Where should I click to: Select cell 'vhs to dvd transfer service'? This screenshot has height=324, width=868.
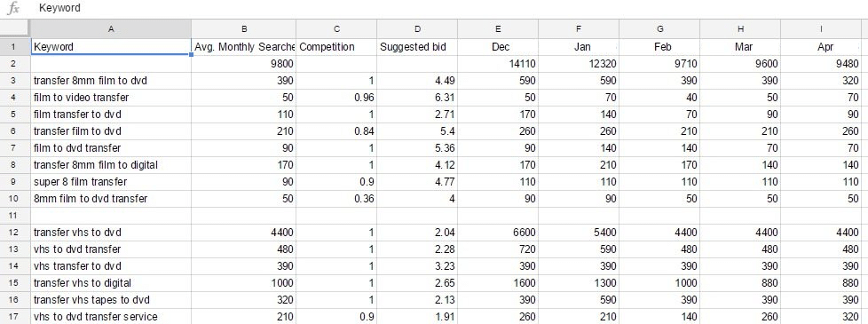(x=111, y=317)
